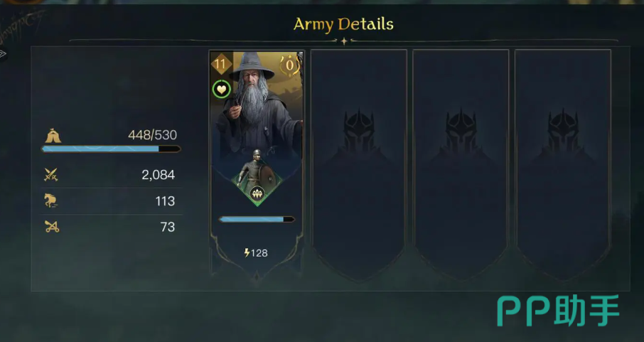
Task: Click the lightning power icon beside 128
Action: pos(247,253)
